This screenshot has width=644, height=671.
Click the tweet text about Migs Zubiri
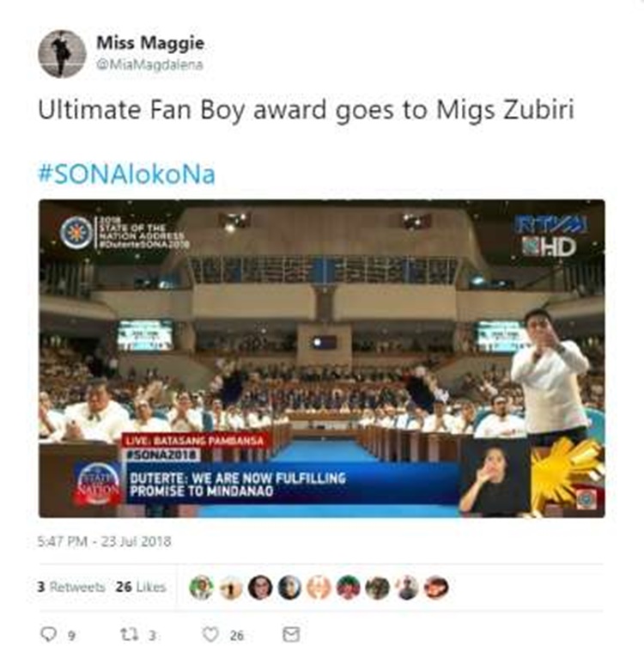click(x=306, y=111)
